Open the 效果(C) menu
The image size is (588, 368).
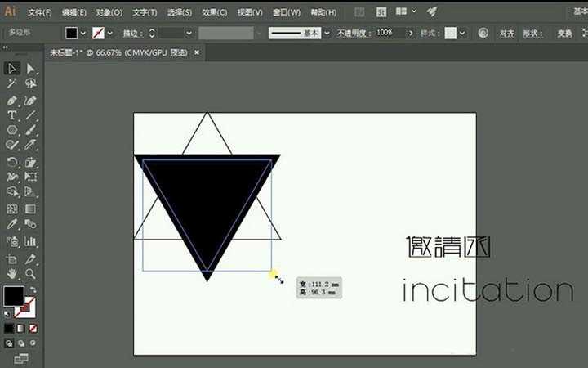(x=215, y=12)
